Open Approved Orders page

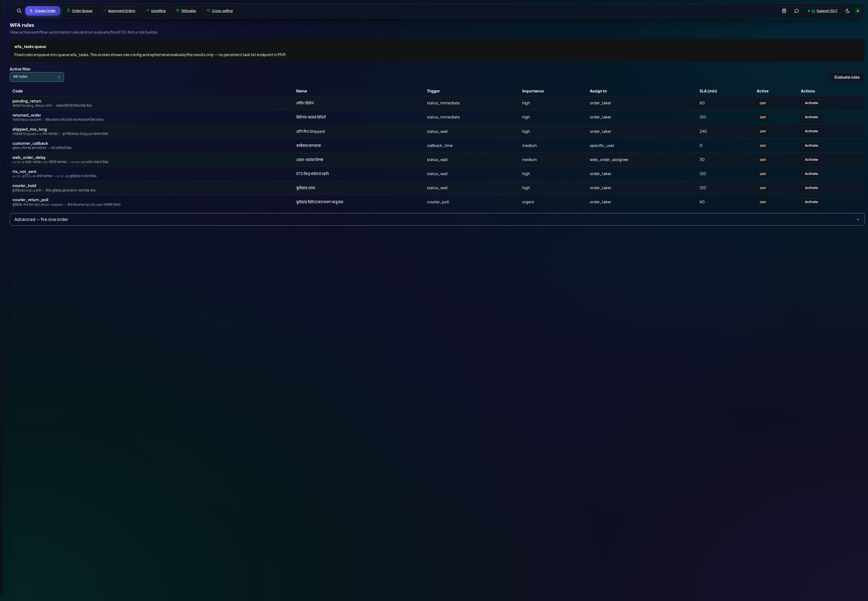(119, 11)
